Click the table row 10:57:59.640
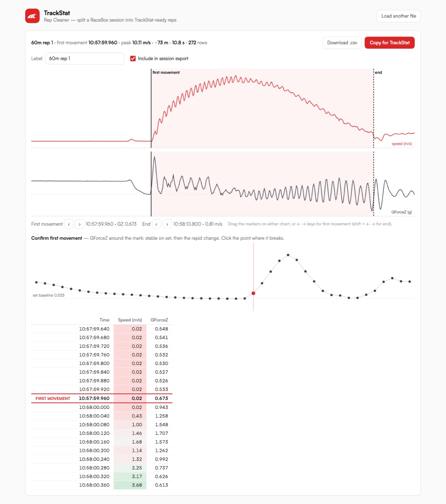 point(102,329)
